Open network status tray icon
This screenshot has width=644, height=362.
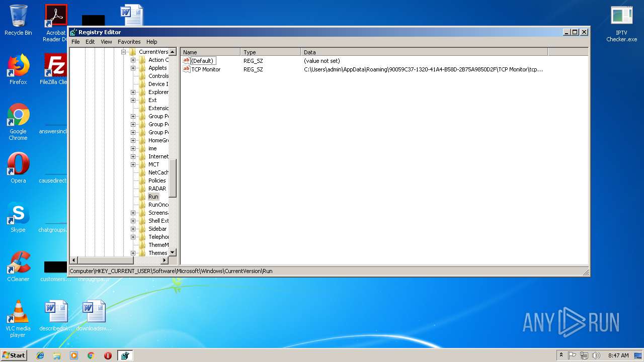pos(584,355)
